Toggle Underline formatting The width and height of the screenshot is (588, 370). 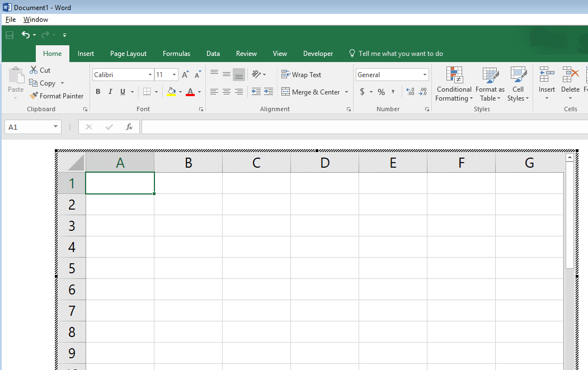[x=123, y=92]
